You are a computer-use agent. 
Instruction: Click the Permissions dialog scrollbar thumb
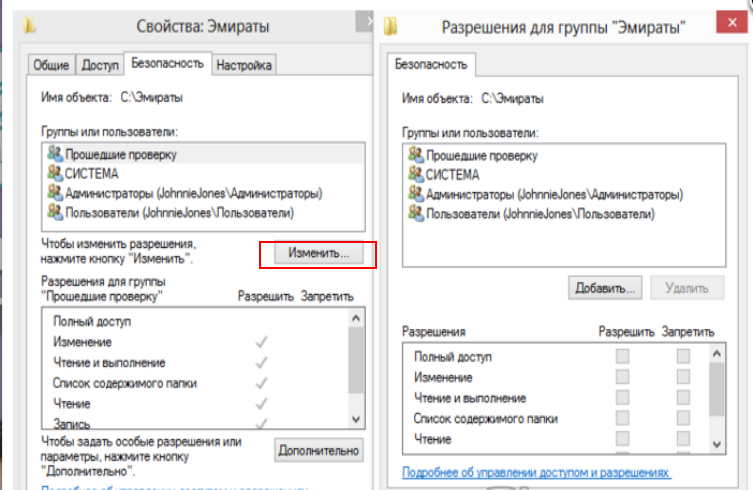(717, 390)
